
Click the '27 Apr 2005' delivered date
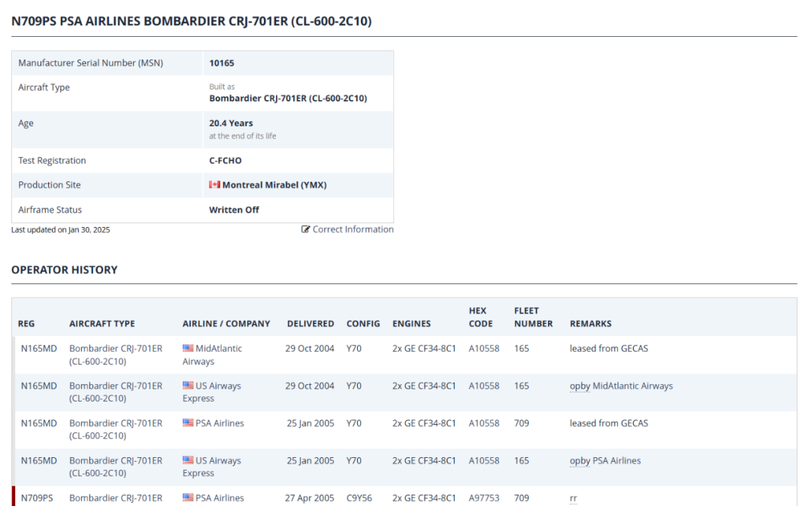click(x=310, y=498)
